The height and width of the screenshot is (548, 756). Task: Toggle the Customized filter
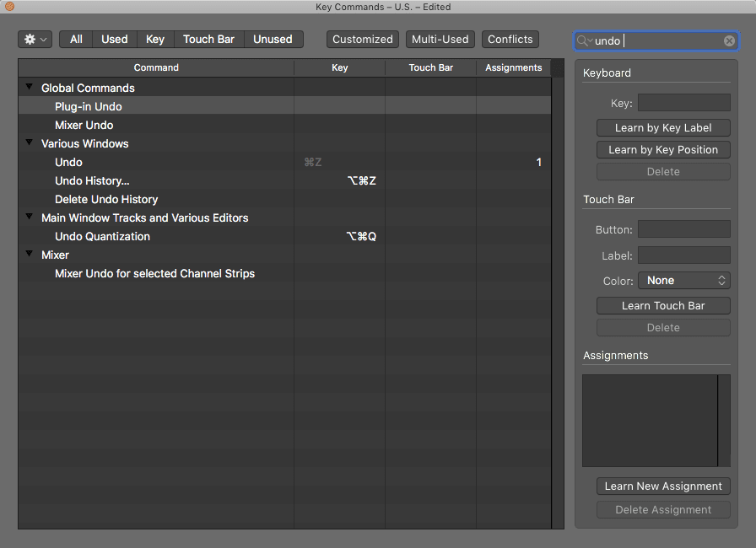[362, 39]
